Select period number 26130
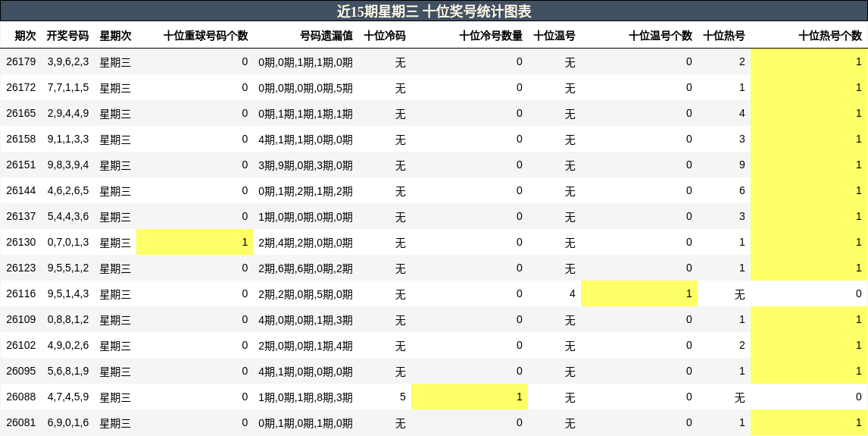868x436 pixels. coord(21,242)
